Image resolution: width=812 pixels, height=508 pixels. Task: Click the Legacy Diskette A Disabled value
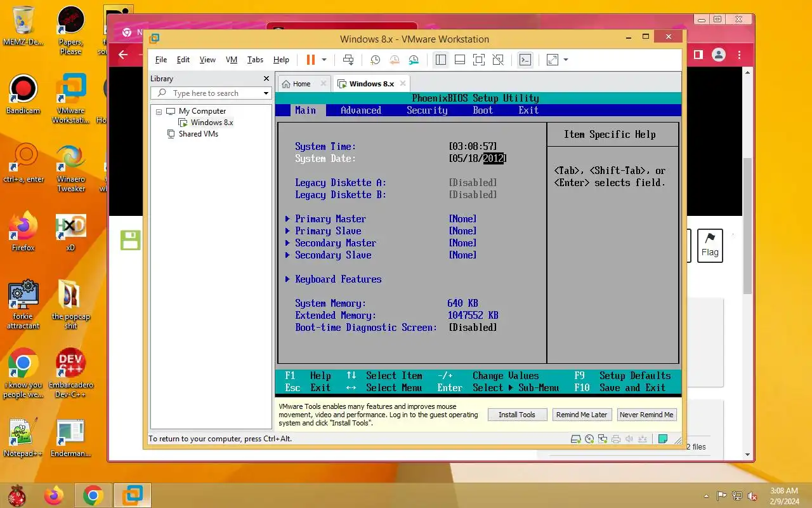pos(473,183)
